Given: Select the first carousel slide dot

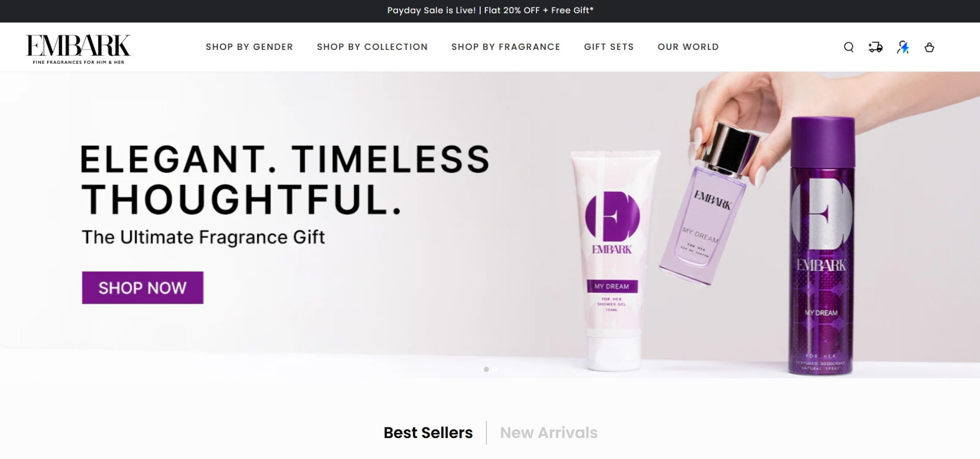Looking at the screenshot, I should tap(486, 369).
